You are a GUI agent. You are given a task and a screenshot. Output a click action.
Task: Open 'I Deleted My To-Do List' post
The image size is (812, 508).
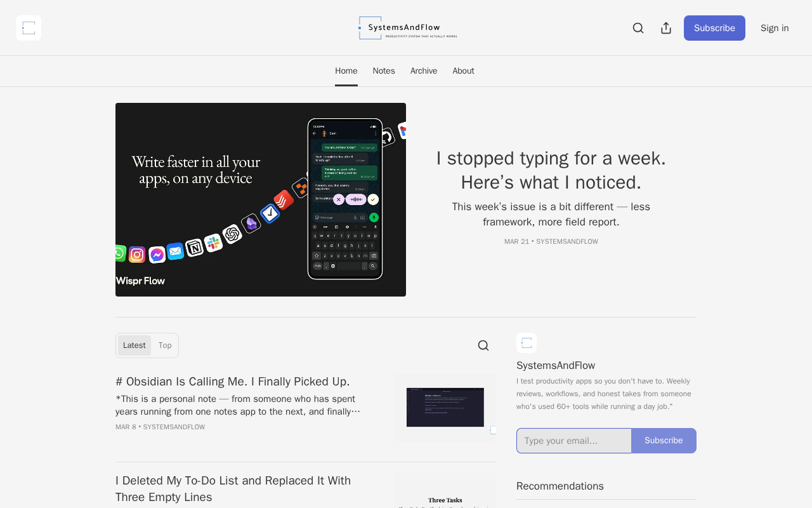pos(233,489)
